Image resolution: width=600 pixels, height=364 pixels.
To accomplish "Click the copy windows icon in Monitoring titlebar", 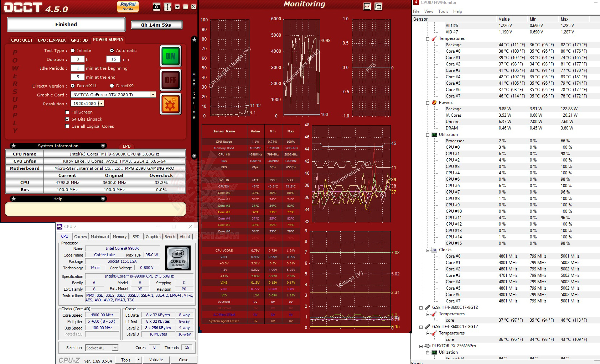I will [378, 6].
